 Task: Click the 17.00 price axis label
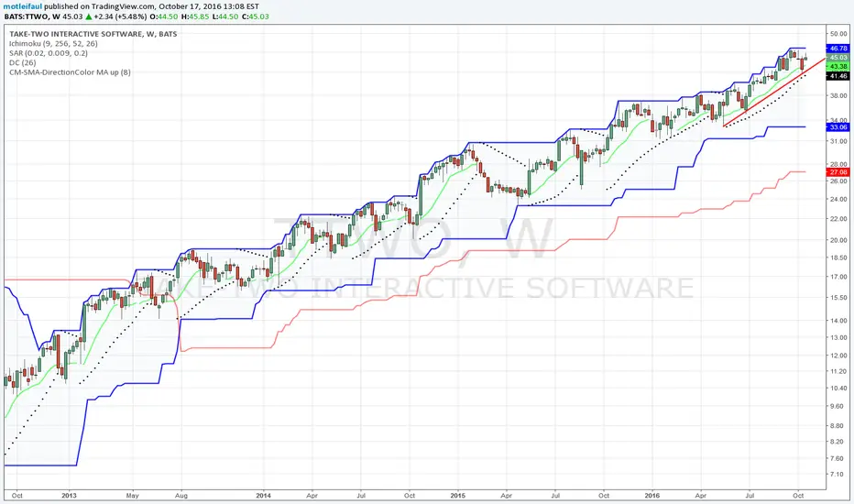pyautogui.click(x=838, y=277)
